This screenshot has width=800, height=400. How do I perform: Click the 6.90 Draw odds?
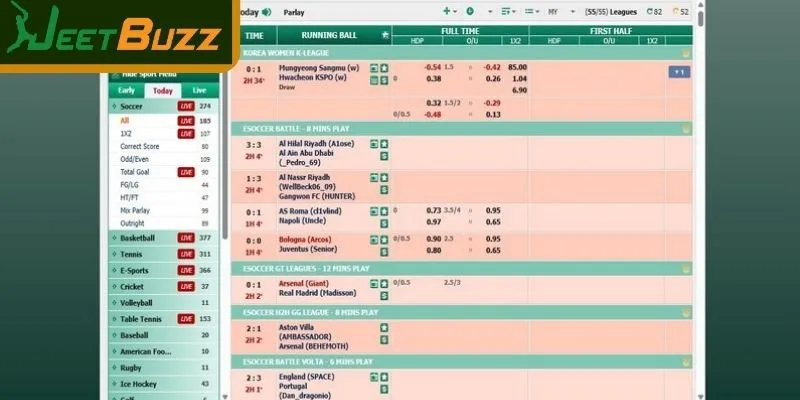tap(519, 90)
